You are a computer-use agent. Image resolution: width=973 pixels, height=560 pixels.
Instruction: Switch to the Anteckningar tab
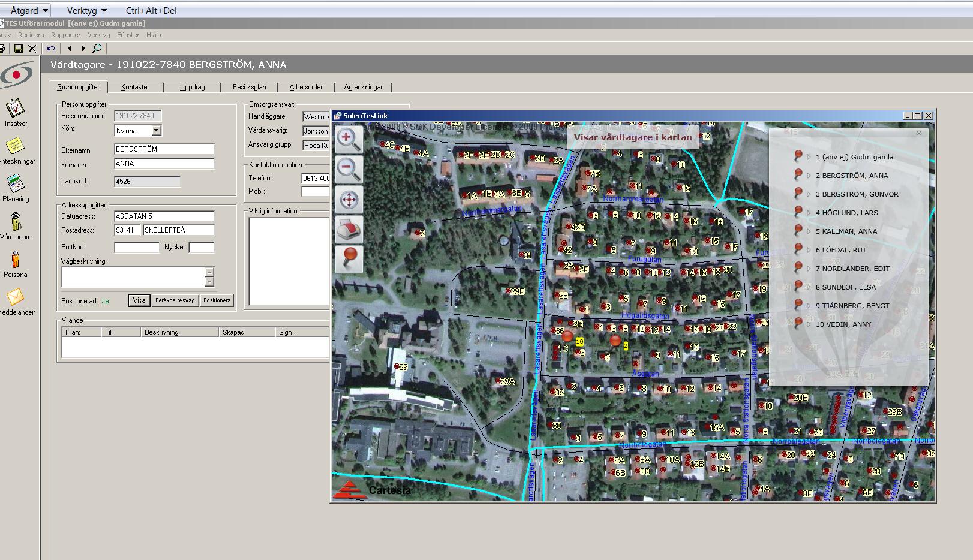pyautogui.click(x=363, y=87)
